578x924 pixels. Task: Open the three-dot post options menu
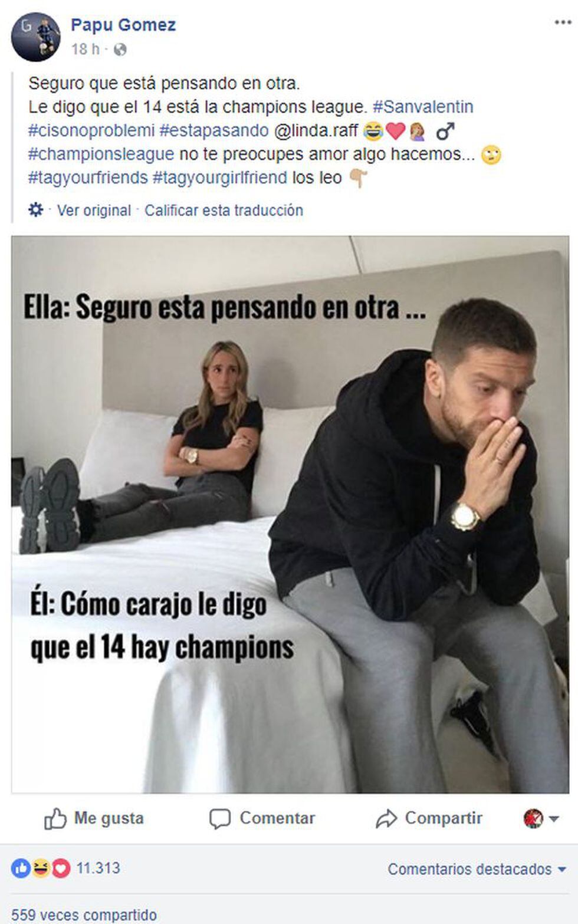tap(563, 23)
